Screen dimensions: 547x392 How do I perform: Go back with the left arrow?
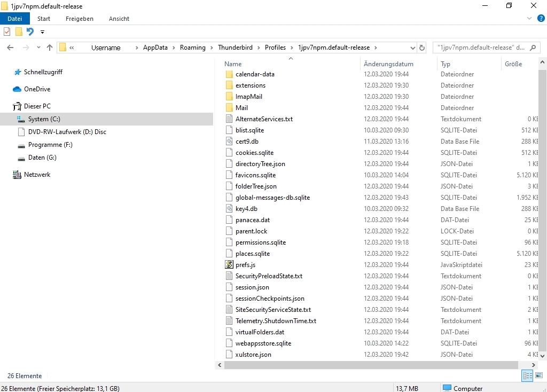10,48
